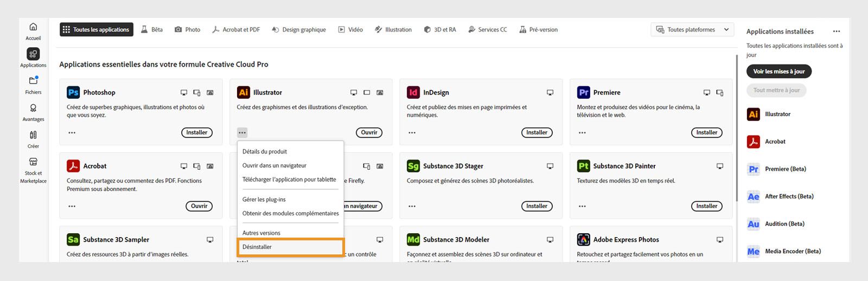Open more options on the Photoshop card

(x=72, y=132)
